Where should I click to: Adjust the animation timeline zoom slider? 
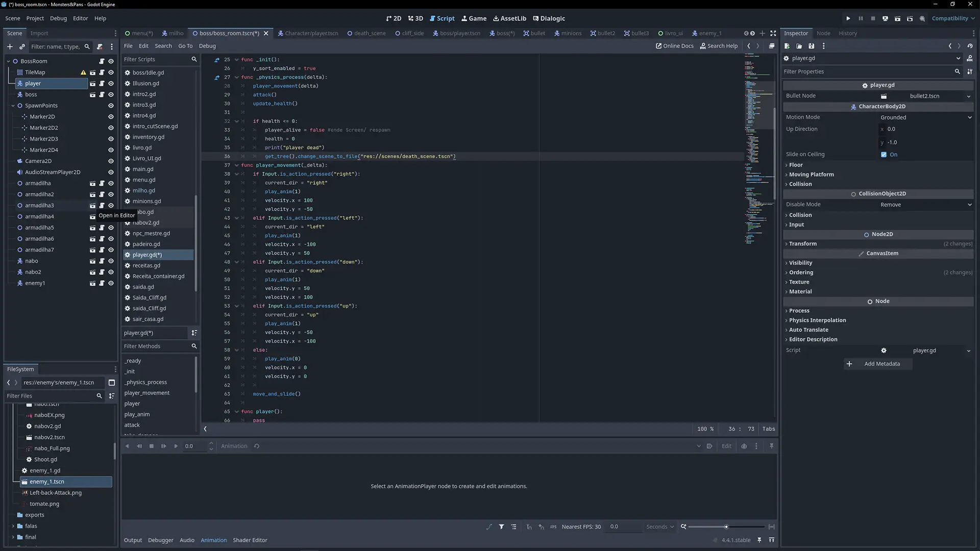point(726,527)
